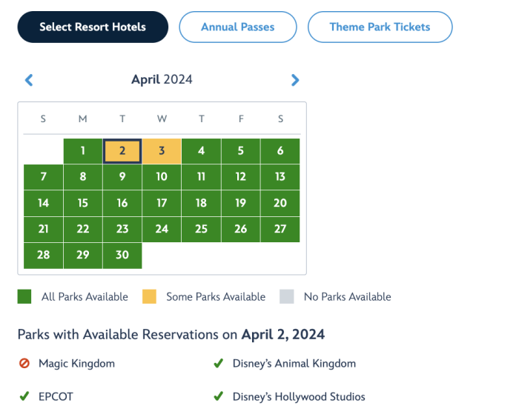Click the green All Parks Available swatch
This screenshot has height=420, width=519.
[x=25, y=297]
